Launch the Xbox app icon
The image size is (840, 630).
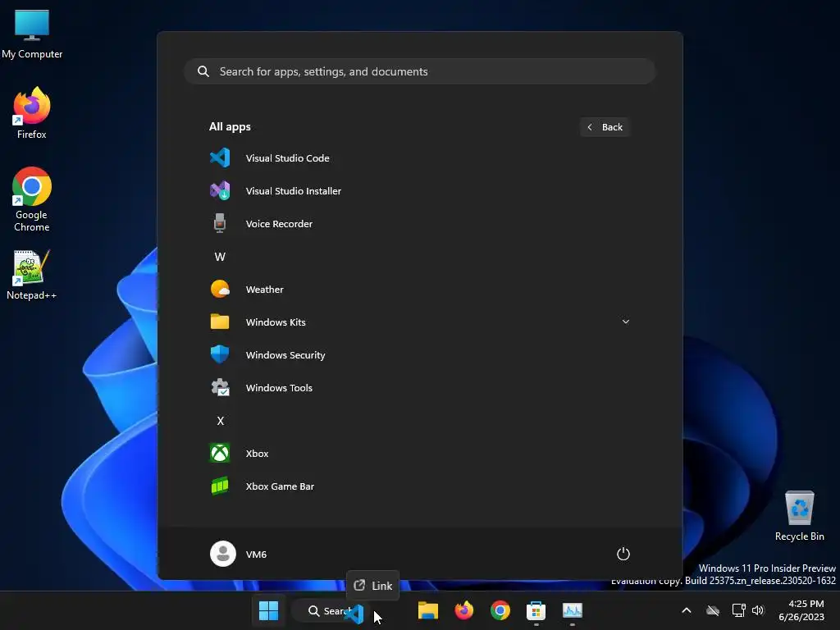220,453
